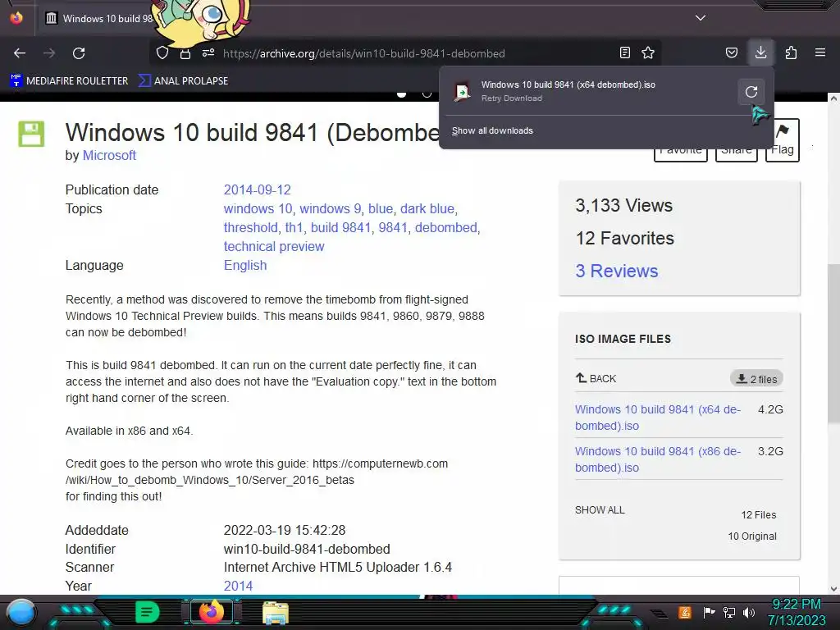Screen dimensions: 840x630
Task: Open the windows 9 topic link
Action: [330, 209]
